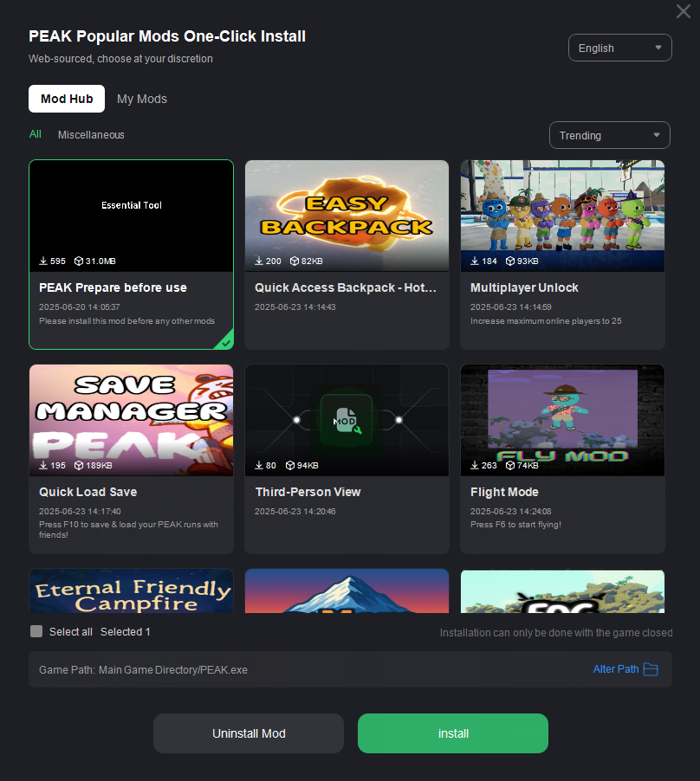This screenshot has height=781, width=700.
Task: Click the package size icon next to 31.0MB
Action: [x=79, y=261]
